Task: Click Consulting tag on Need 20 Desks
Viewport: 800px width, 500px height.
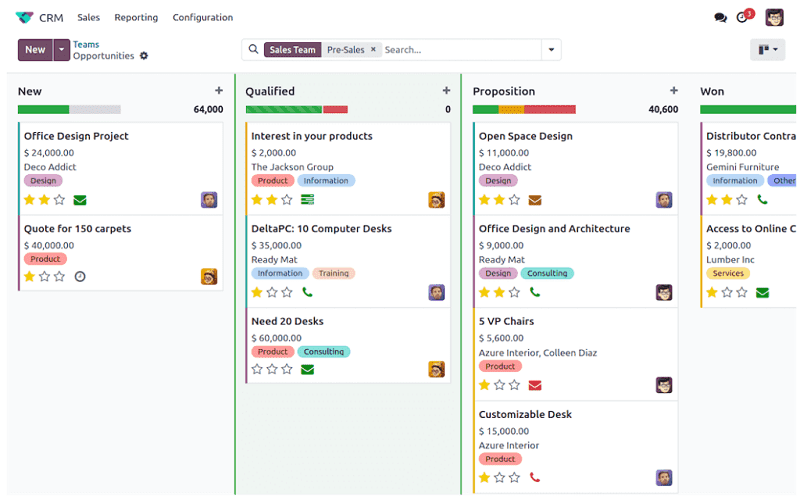Action: click(323, 352)
